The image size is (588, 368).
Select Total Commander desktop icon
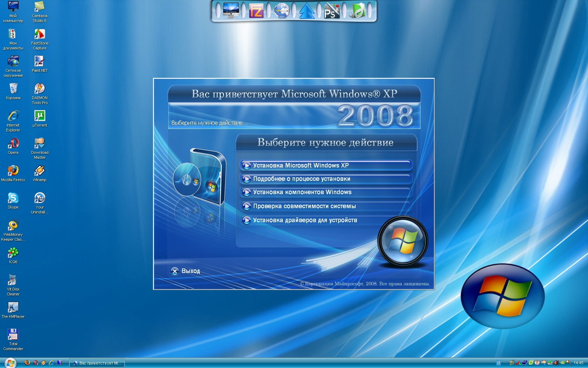pyautogui.click(x=13, y=340)
